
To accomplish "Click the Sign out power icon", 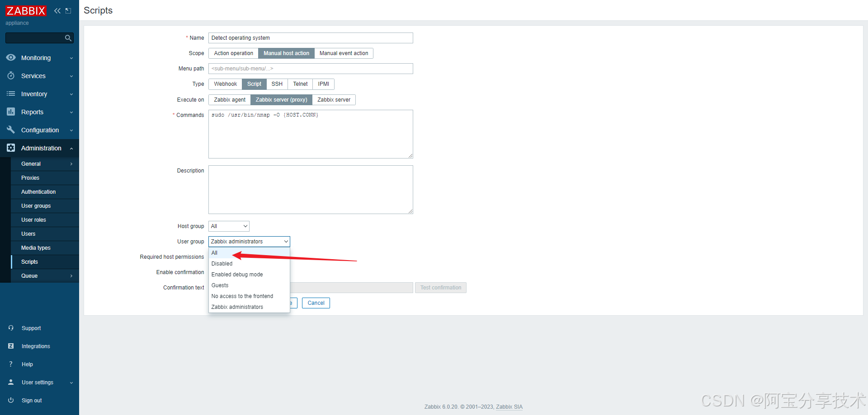I will 11,400.
